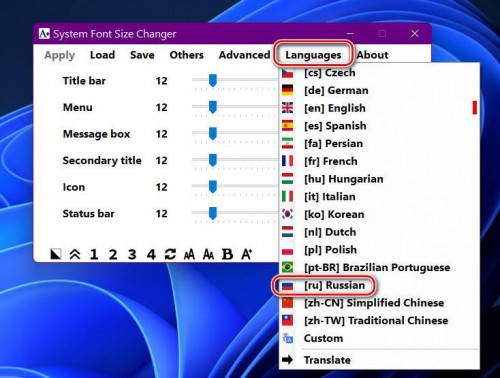Image resolution: width=500 pixels, height=378 pixels.
Task: Click the A+ font icon in bottom toolbar
Action: click(247, 254)
